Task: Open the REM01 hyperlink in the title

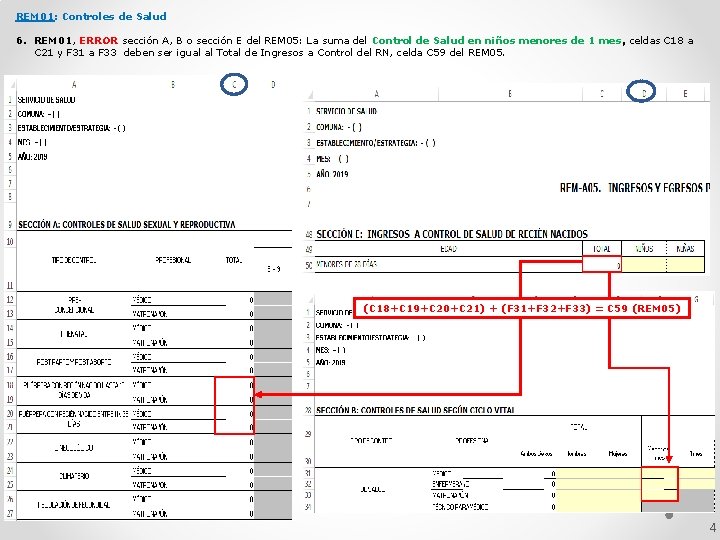Action: [x=35, y=17]
